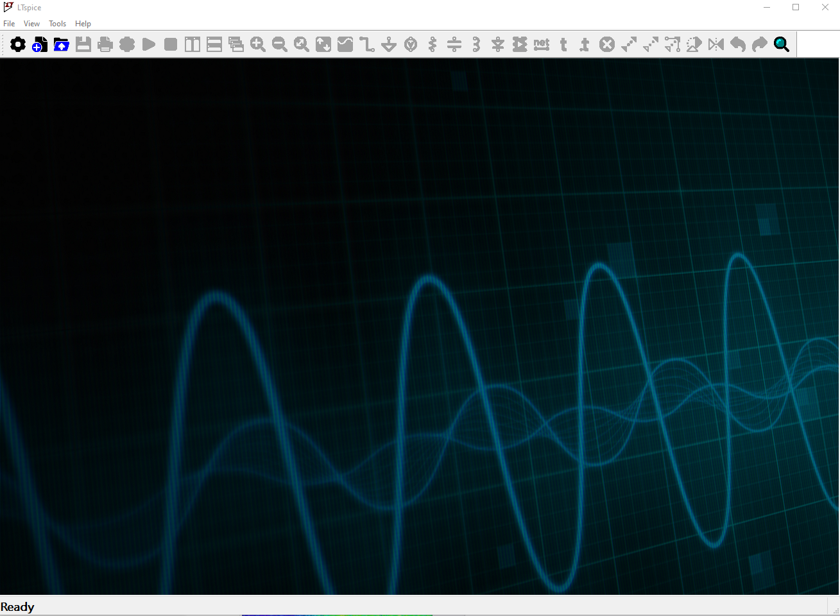Select the Place Ground tool
This screenshot has height=616, width=840.
(x=389, y=44)
